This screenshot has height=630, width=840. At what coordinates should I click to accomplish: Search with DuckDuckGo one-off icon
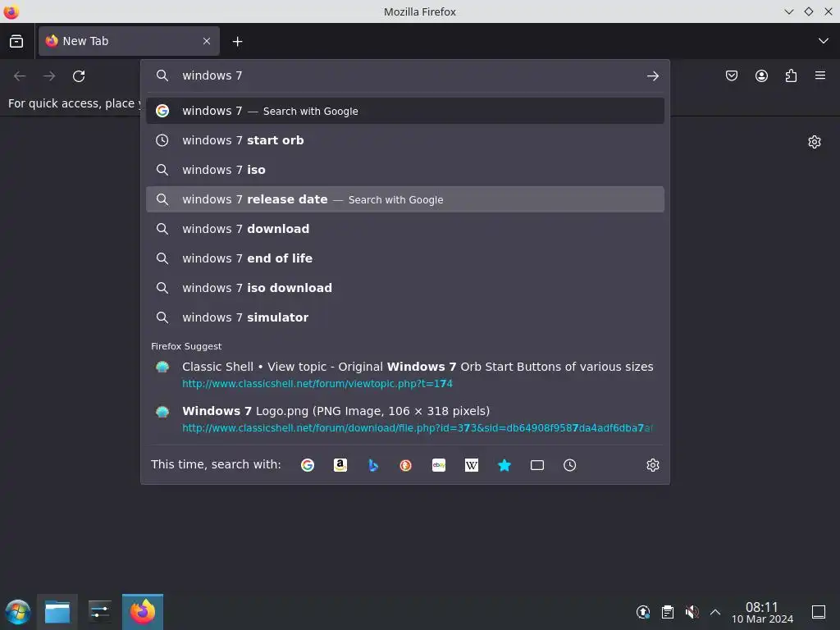[405, 465]
